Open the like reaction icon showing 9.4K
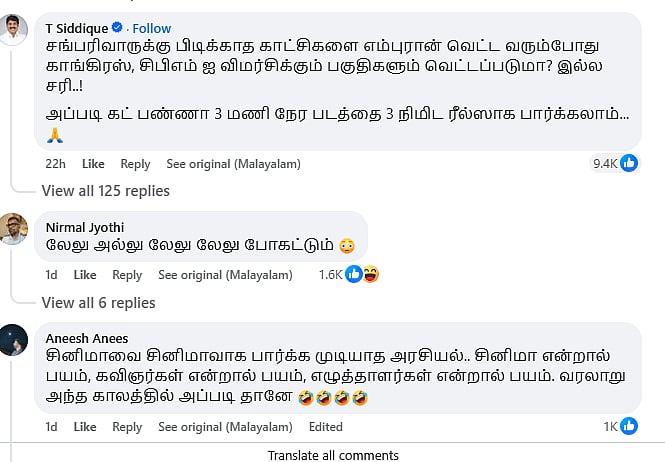The height and width of the screenshot is (462, 665). (x=629, y=163)
